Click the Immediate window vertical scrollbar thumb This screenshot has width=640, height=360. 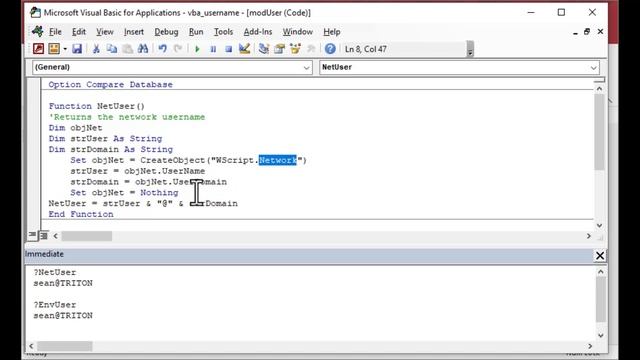[x=600, y=300]
